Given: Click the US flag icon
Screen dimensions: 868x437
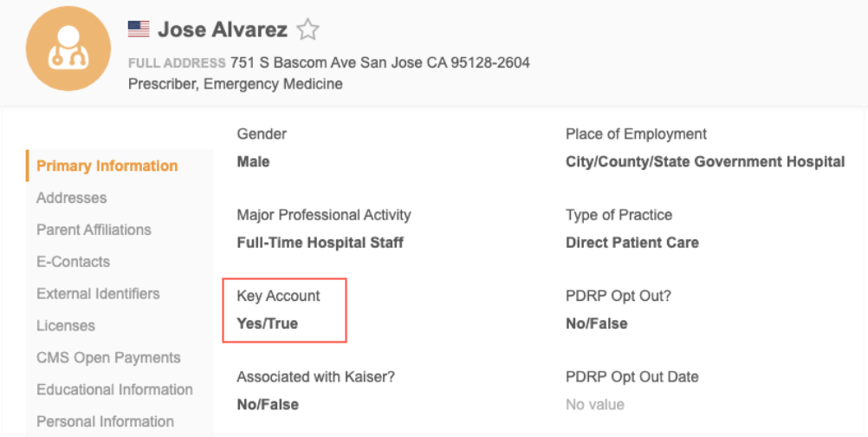Looking at the screenshot, I should click(x=139, y=29).
